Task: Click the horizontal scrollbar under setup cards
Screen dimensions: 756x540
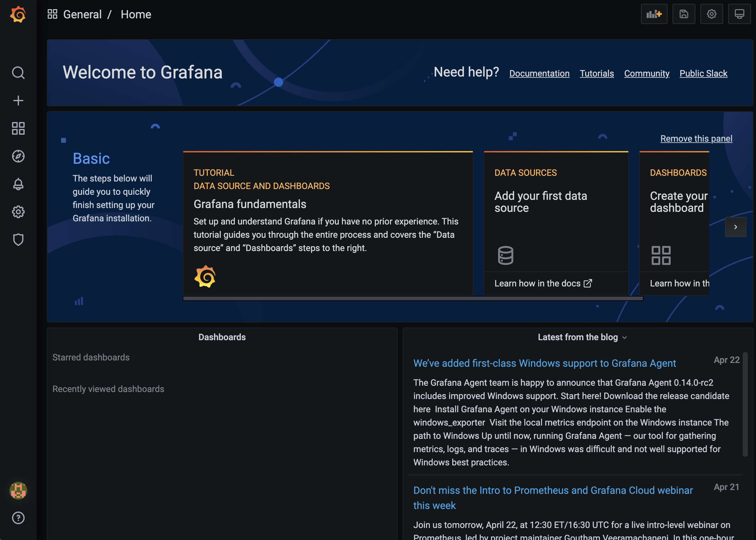Action: (413, 298)
